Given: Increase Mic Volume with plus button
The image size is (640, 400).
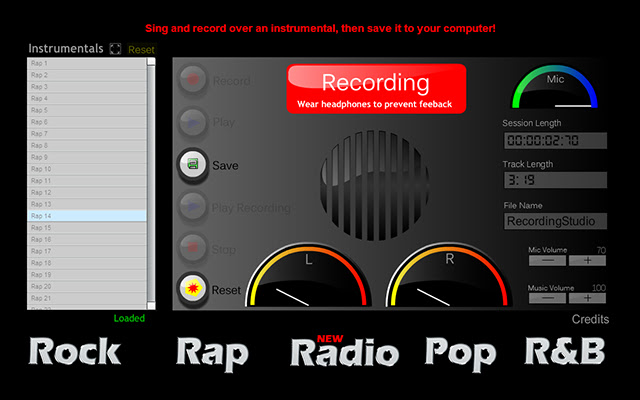Looking at the screenshot, I should [587, 260].
